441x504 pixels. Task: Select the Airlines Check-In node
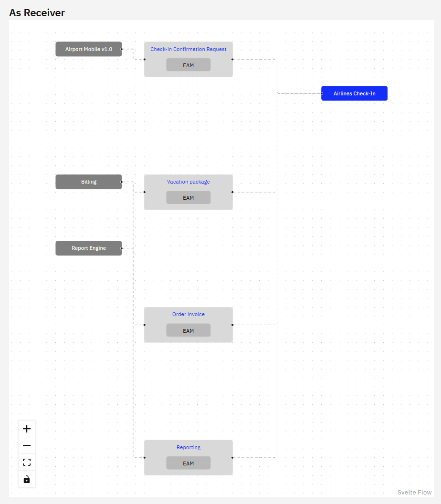pos(354,93)
